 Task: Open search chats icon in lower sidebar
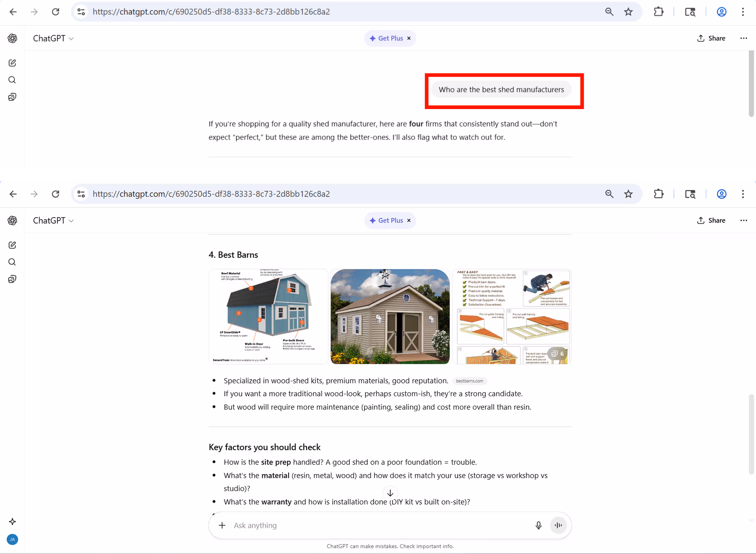click(12, 262)
